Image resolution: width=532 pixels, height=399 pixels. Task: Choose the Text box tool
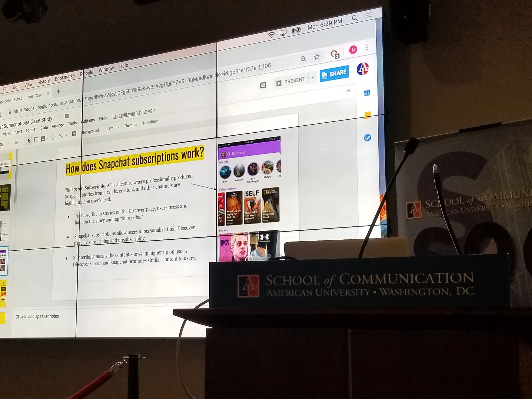point(36,140)
